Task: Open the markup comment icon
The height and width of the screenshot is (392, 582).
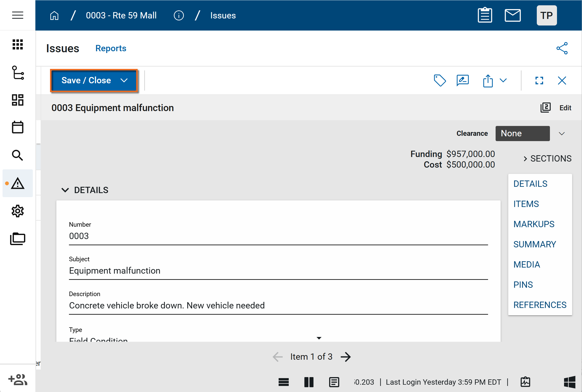Action: pos(463,81)
